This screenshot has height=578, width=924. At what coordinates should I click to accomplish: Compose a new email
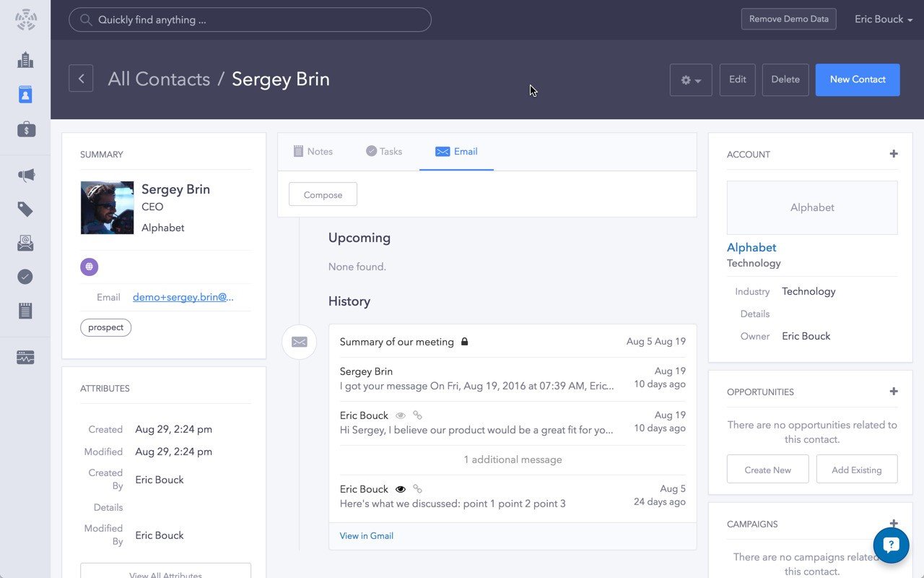[323, 194]
